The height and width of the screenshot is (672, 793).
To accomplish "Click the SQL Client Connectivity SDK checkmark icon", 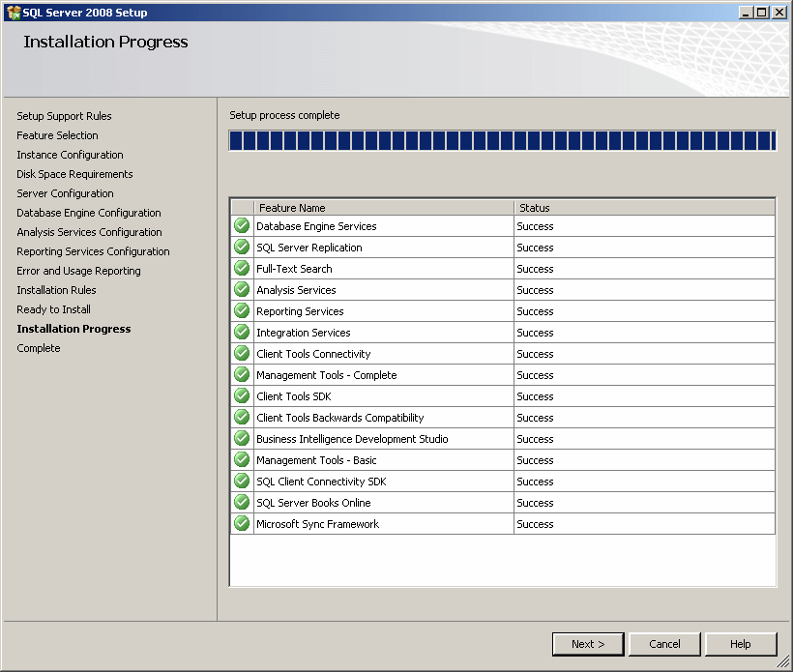I will pos(242,481).
